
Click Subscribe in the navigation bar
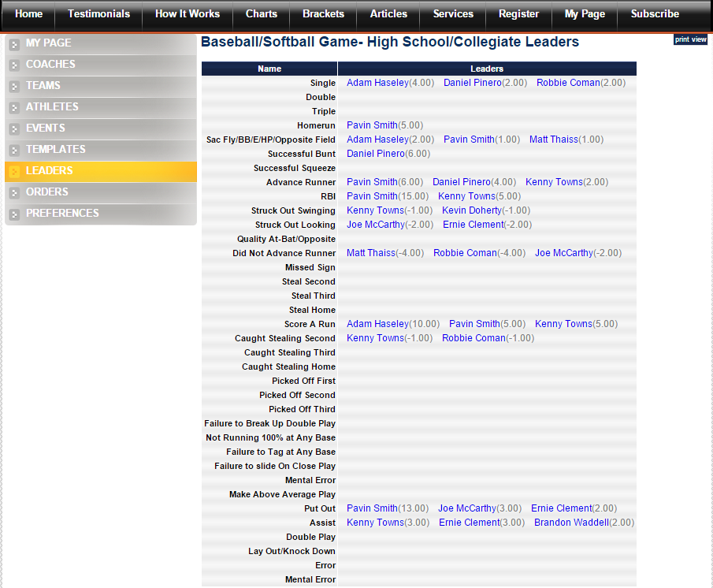655,14
